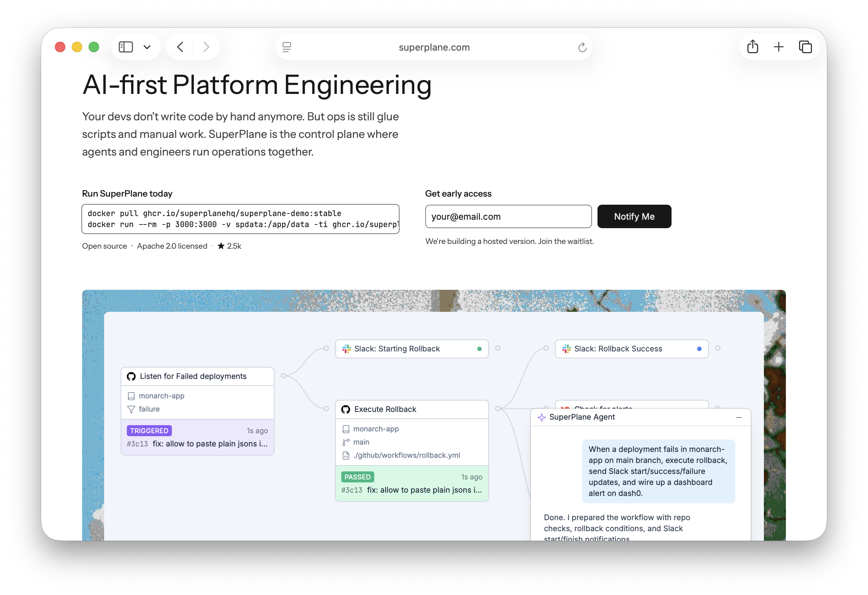Click the ./github/workflows/rollback.yml path
This screenshot has width=868, height=595.
click(407, 455)
